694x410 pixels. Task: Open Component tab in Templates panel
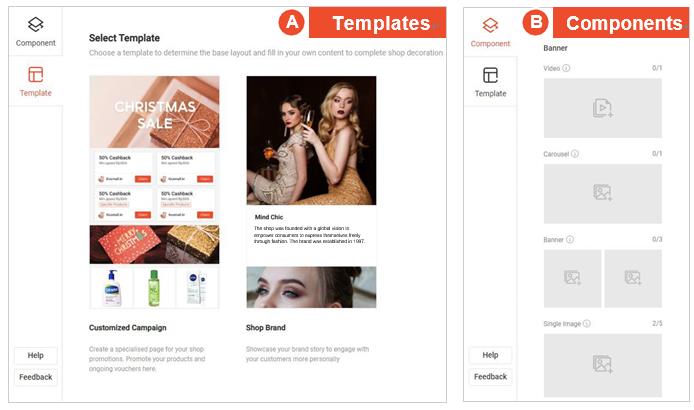(x=35, y=31)
